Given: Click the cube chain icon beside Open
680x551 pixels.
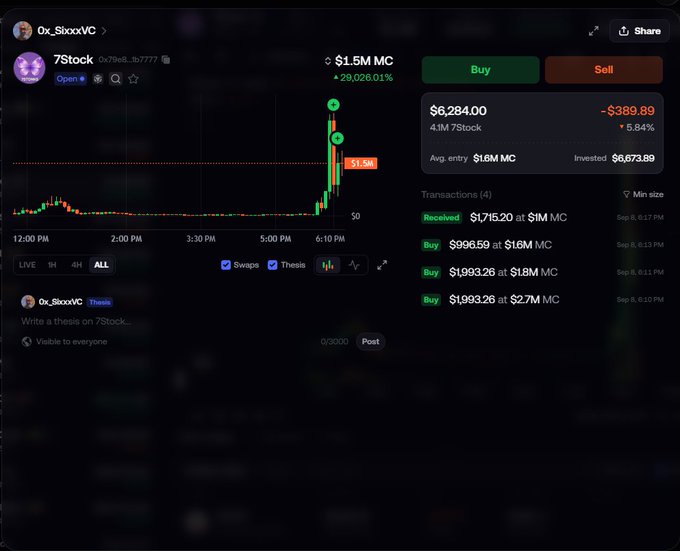Looking at the screenshot, I should point(98,79).
